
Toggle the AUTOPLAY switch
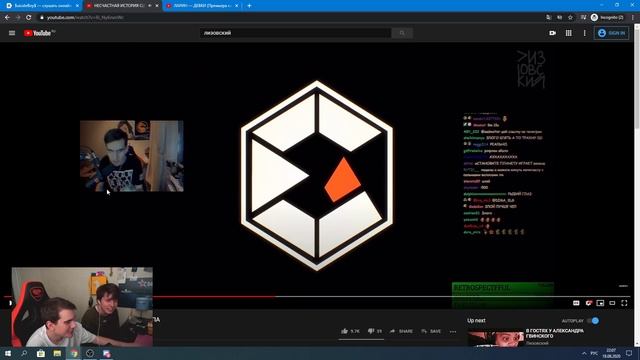(x=593, y=321)
